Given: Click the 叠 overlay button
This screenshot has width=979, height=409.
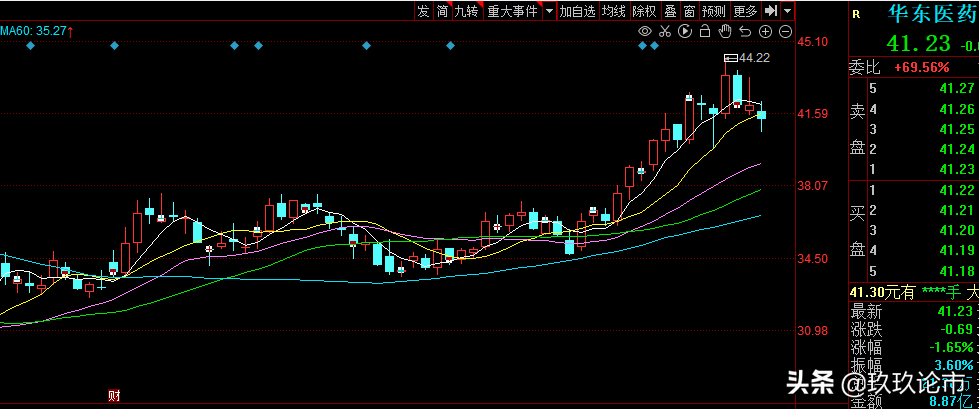Looking at the screenshot, I should [670, 11].
